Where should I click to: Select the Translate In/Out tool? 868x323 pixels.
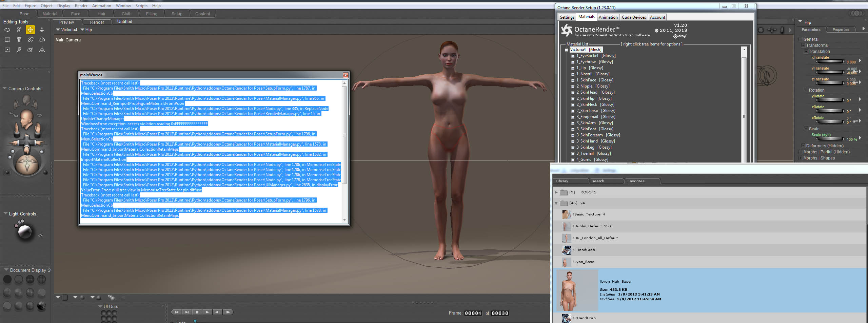(42, 30)
